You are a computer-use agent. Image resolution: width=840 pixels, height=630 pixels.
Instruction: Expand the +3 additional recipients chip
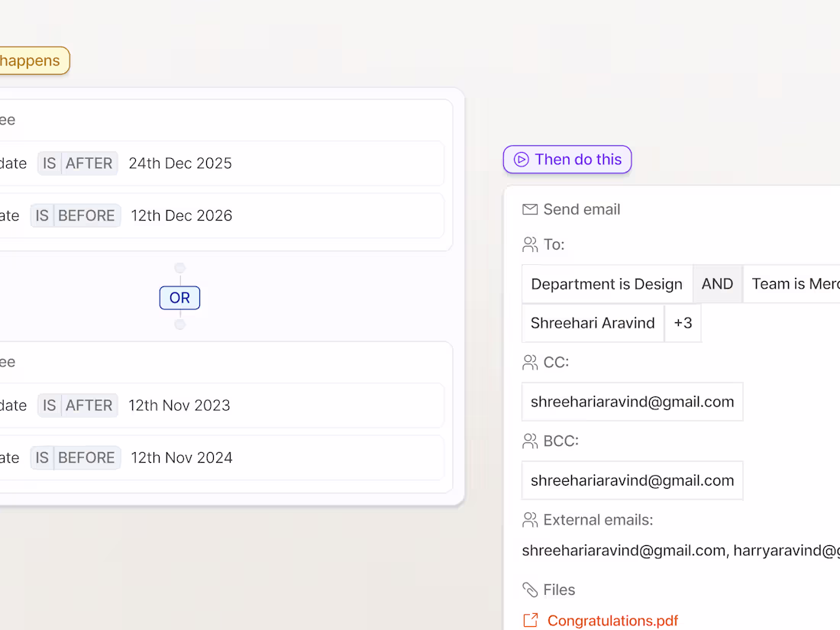pos(683,323)
